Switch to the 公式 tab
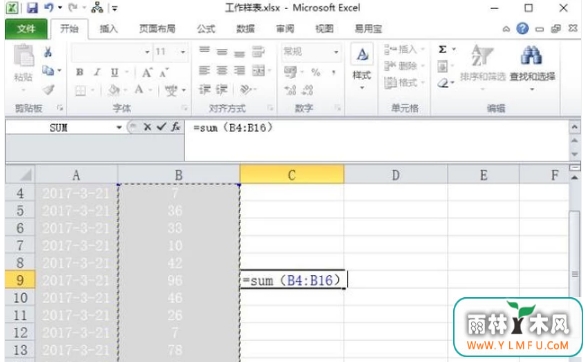This screenshot has width=588, height=362. [206, 29]
